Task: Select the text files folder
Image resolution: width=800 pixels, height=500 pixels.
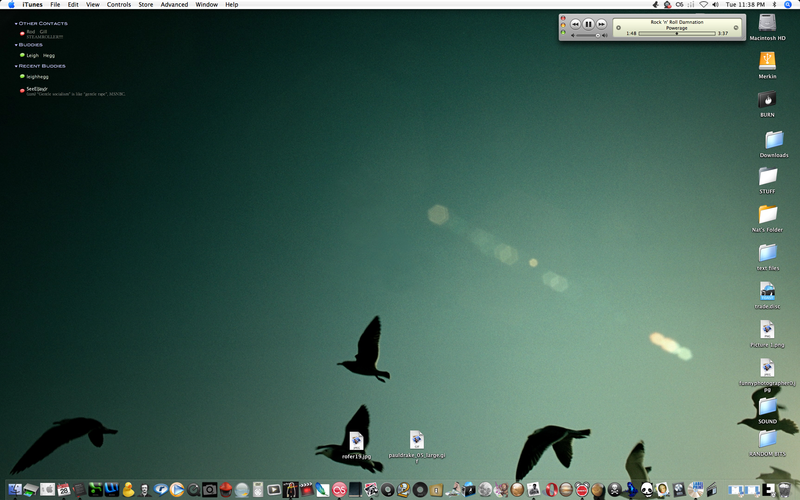Action: point(767,253)
